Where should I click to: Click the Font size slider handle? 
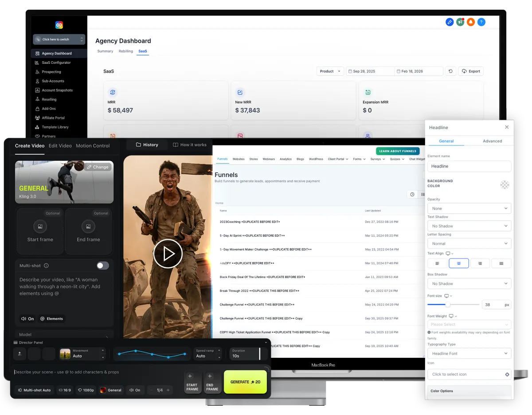(x=447, y=305)
